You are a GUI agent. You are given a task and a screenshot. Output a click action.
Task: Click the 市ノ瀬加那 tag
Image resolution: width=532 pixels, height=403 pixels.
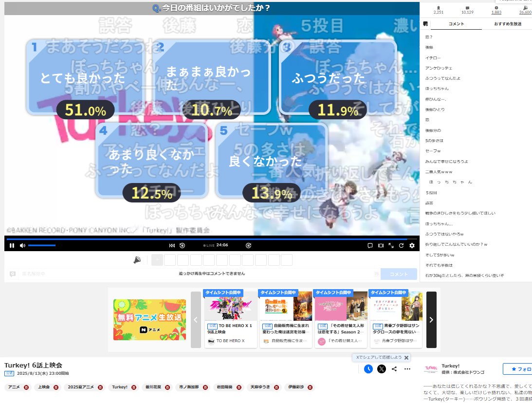click(189, 387)
